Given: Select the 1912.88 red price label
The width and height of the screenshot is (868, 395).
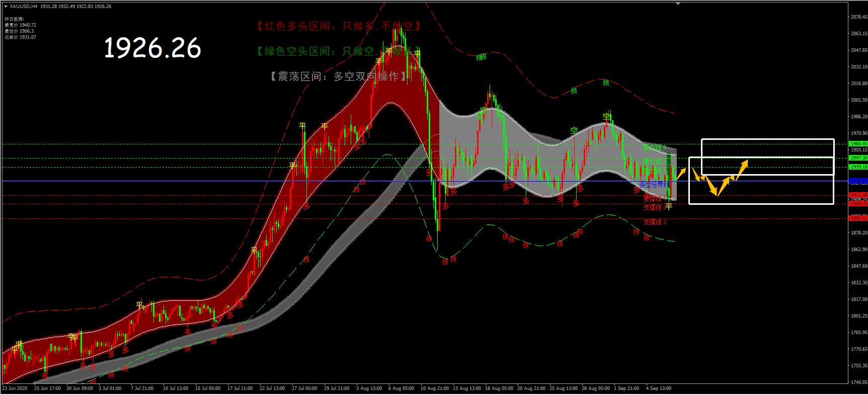Looking at the screenshot, I should pos(858,195).
